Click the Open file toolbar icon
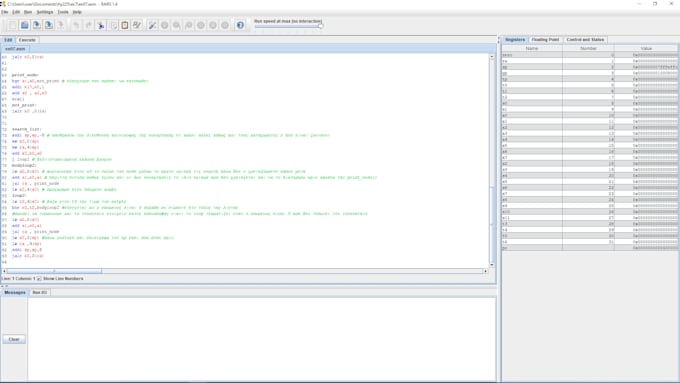680x383 pixels. tap(25, 25)
